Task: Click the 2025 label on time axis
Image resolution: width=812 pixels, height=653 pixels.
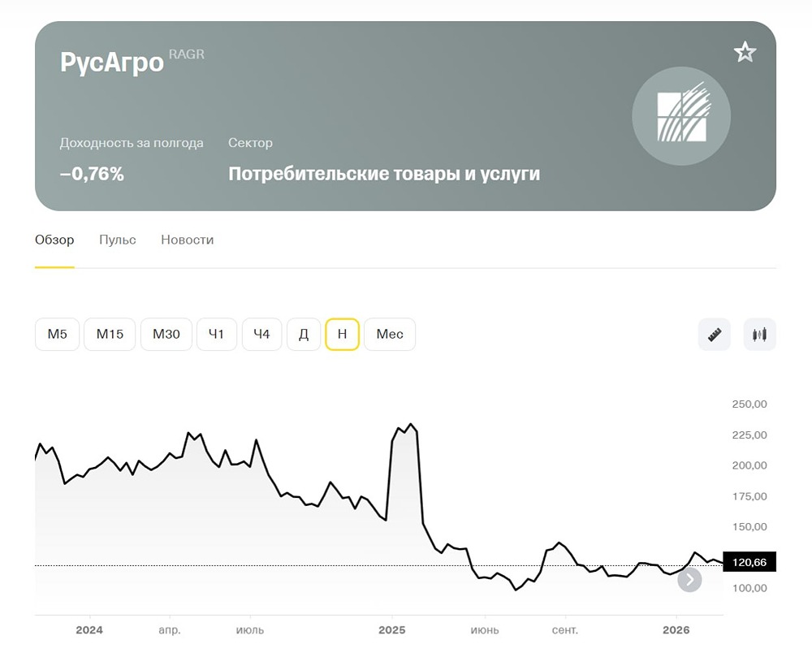Action: point(393,629)
